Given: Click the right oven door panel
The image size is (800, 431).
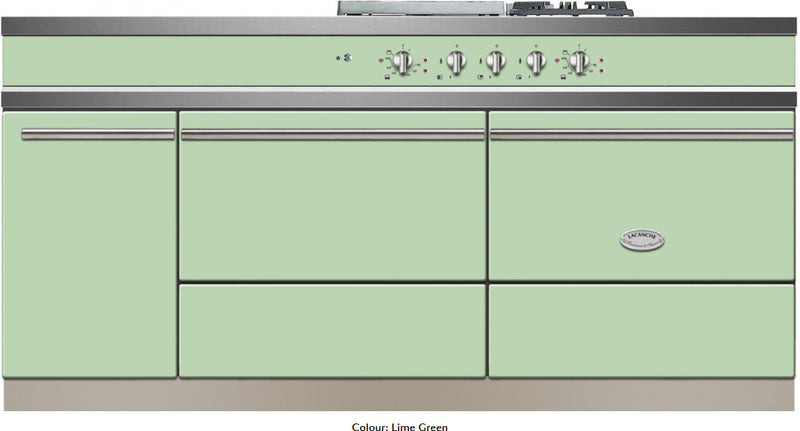Looking at the screenshot, I should click(x=641, y=196).
